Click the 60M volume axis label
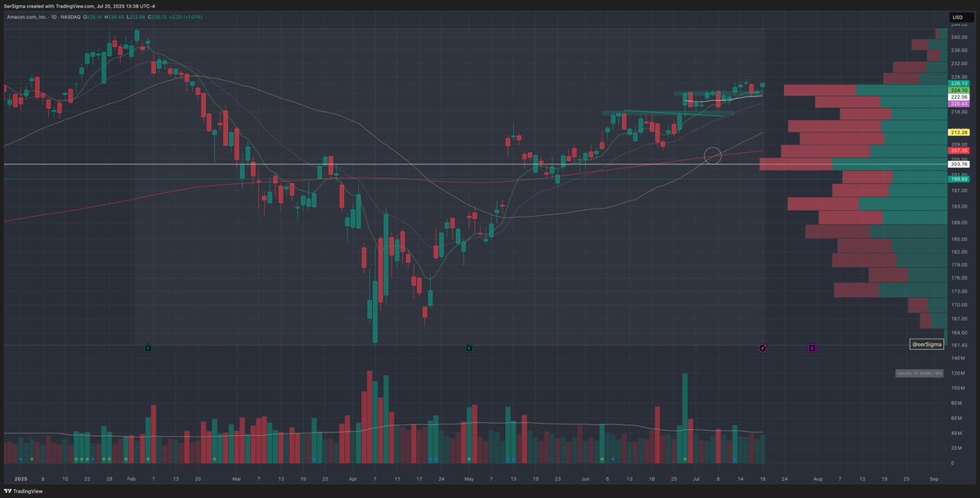 tap(957, 418)
